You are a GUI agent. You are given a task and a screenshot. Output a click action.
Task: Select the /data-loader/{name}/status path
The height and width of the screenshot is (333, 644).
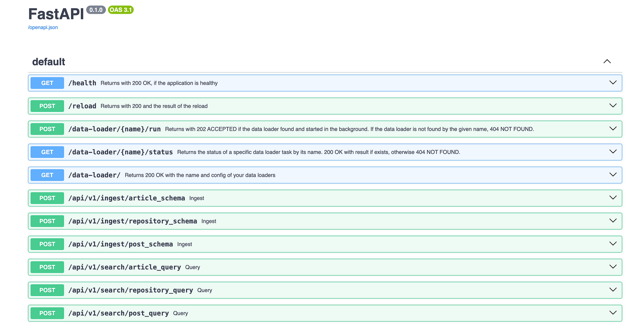pyautogui.click(x=121, y=152)
